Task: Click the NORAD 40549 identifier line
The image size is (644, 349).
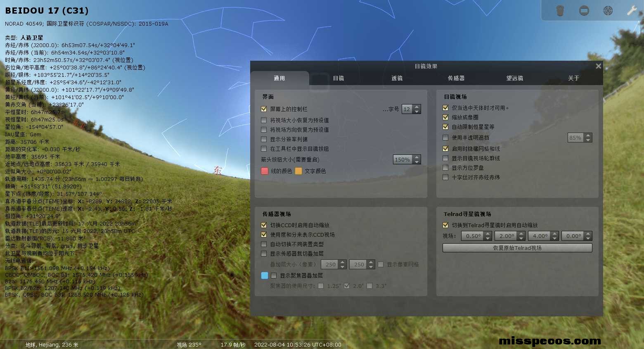Action: (x=87, y=24)
